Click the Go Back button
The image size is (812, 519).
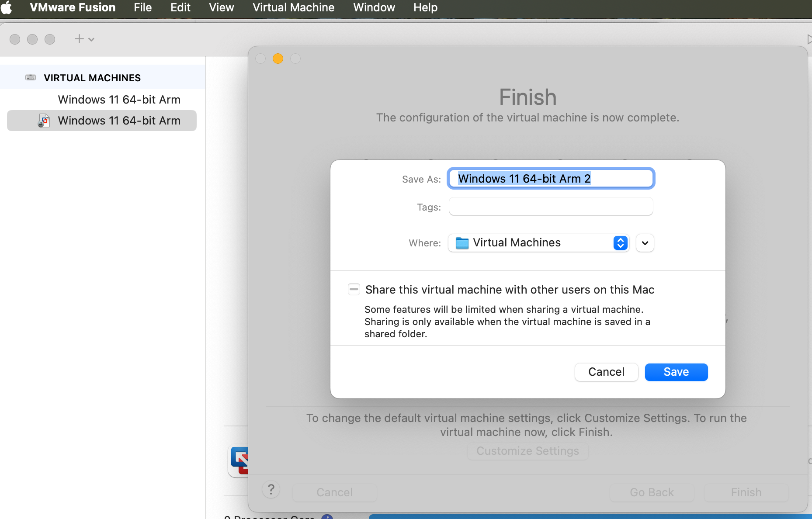(652, 492)
